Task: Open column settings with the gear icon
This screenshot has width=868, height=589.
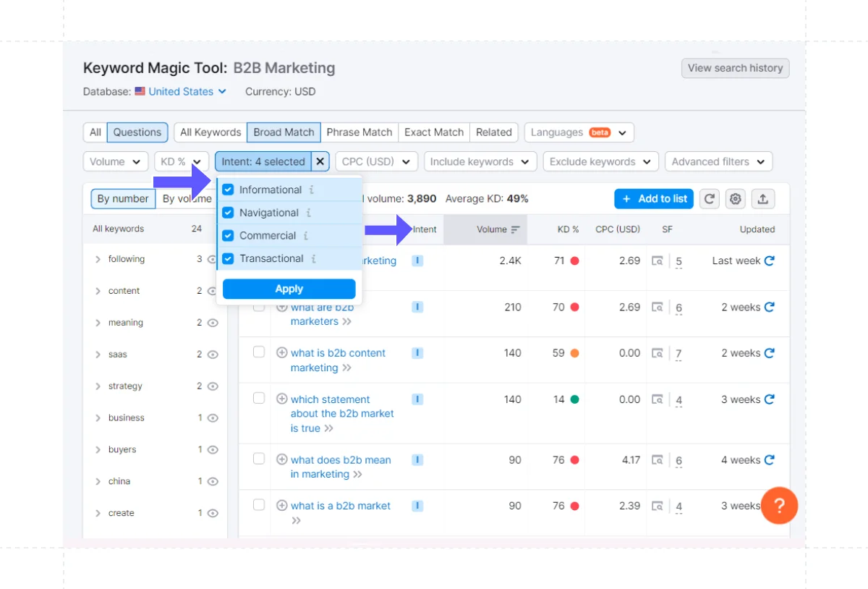Action: coord(736,198)
